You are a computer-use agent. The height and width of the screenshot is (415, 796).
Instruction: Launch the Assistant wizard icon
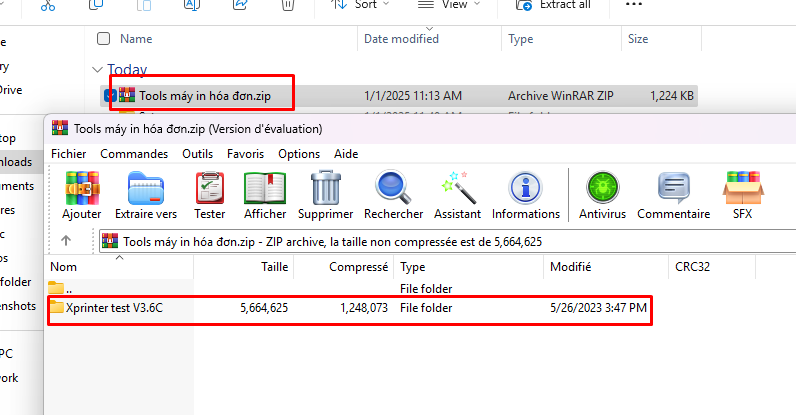(x=458, y=190)
